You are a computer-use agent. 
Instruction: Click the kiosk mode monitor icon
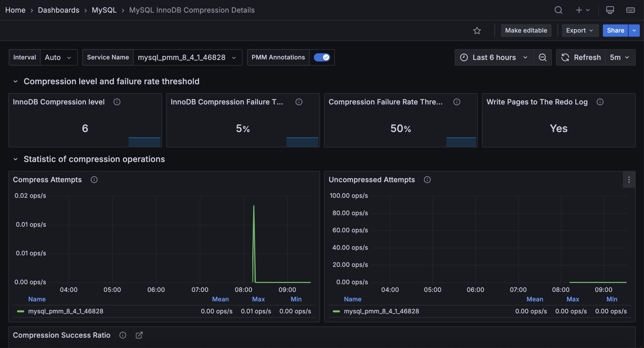coord(610,10)
